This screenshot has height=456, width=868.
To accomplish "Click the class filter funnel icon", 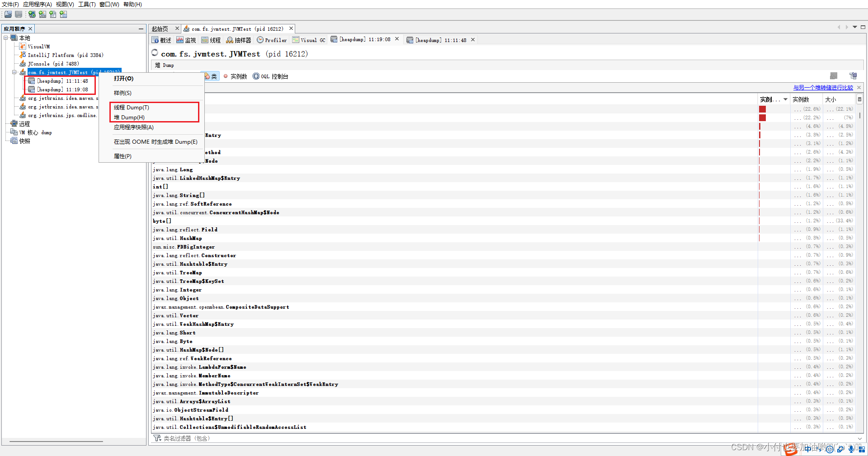I will (x=157, y=438).
